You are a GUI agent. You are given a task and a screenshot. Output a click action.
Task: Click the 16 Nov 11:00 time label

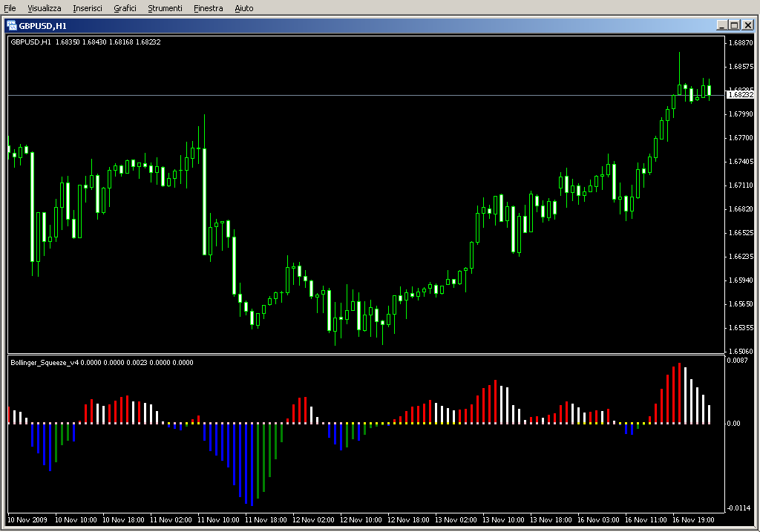[x=646, y=520]
